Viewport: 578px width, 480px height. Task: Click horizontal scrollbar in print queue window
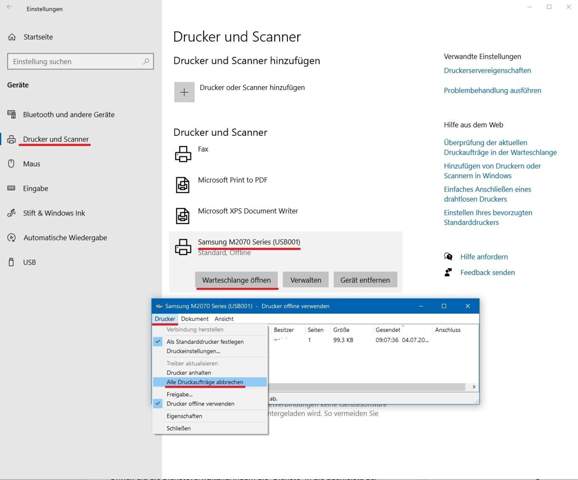click(x=367, y=387)
